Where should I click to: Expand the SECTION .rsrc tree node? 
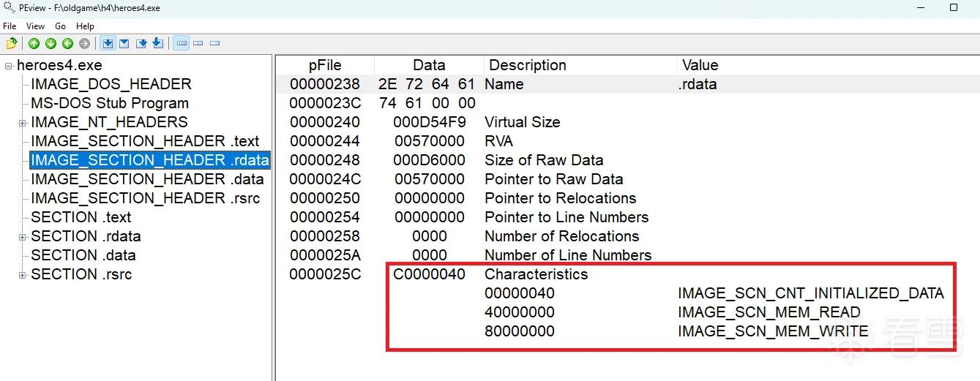(x=23, y=275)
